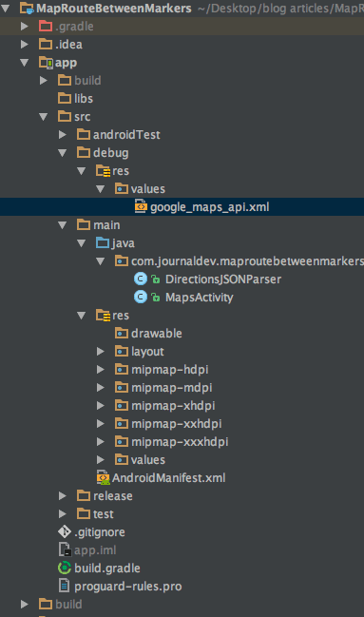Select the proguard-rules.pro file name

[x=128, y=587]
